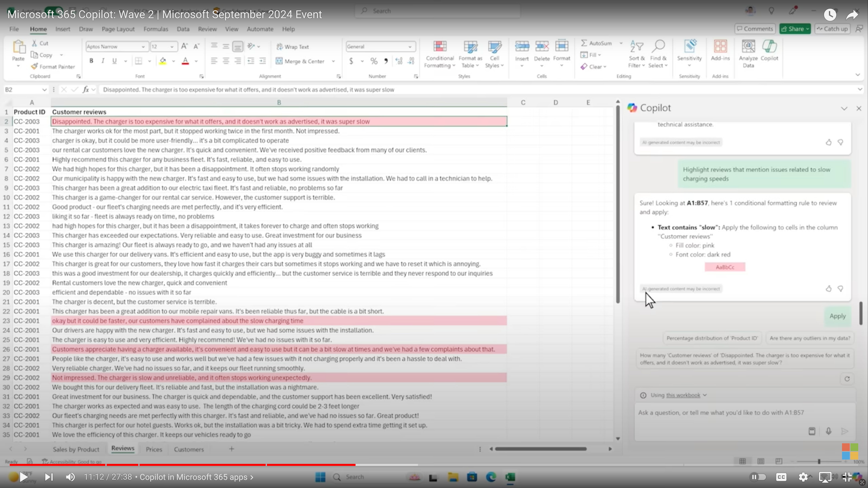Click the Search box in Excel title bar
The width and height of the screenshot is (868, 488).
437,11
